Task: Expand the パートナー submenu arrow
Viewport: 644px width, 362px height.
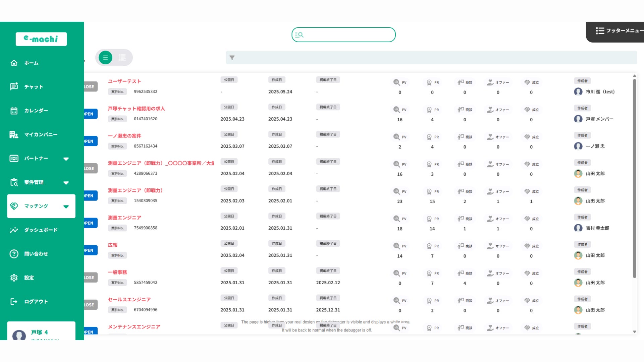Action: pos(66,159)
